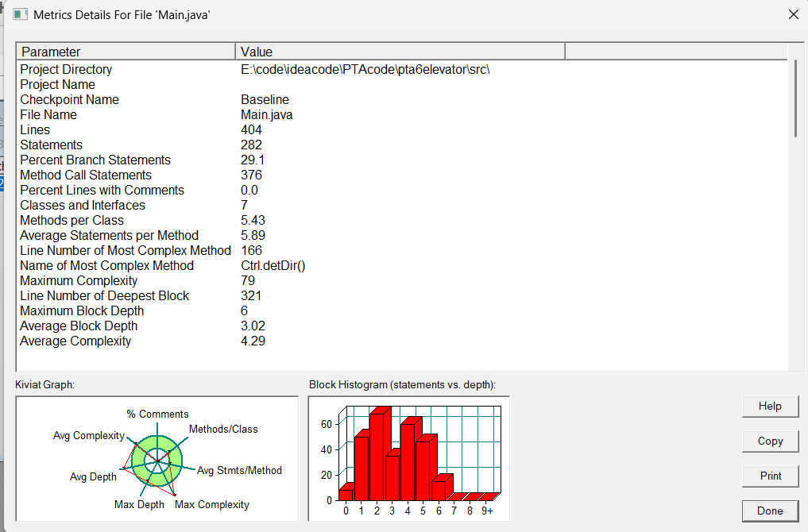Click the Avg Stmts/Method label in Kiviat graph
The width and height of the screenshot is (808, 532).
click(239, 470)
